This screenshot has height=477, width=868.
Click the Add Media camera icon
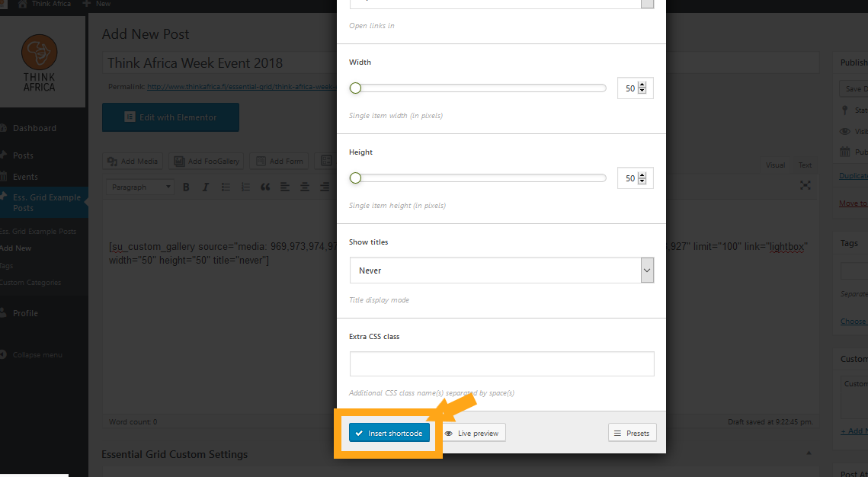112,161
